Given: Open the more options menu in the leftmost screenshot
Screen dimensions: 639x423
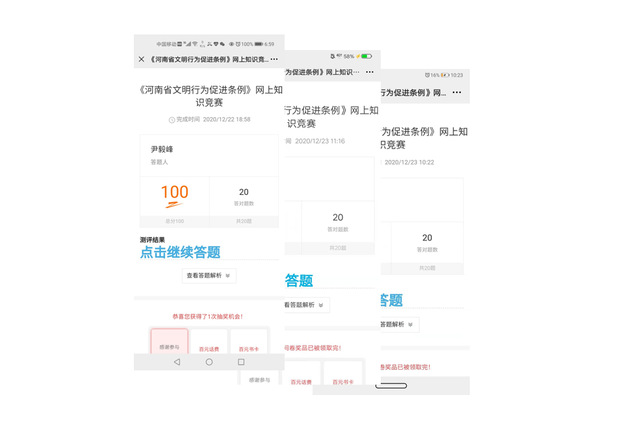Looking at the screenshot, I should coord(273,60).
